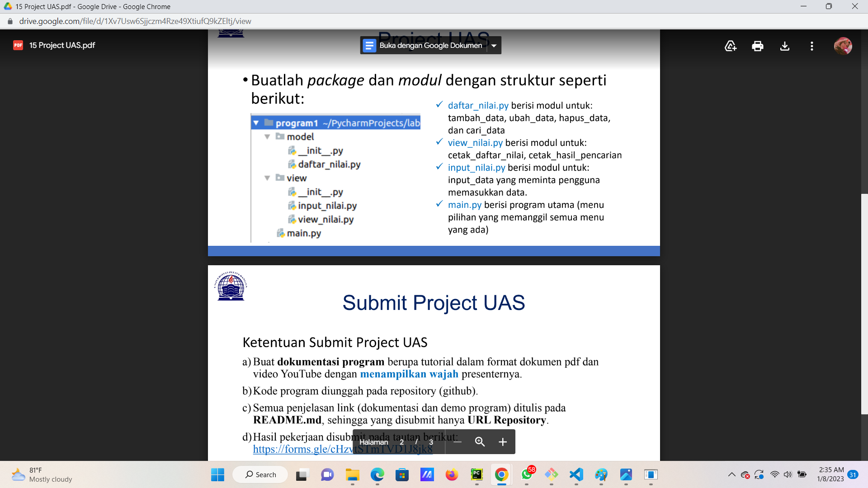Open Firefox from the taskbar
This screenshot has width=868, height=488.
[452, 475]
